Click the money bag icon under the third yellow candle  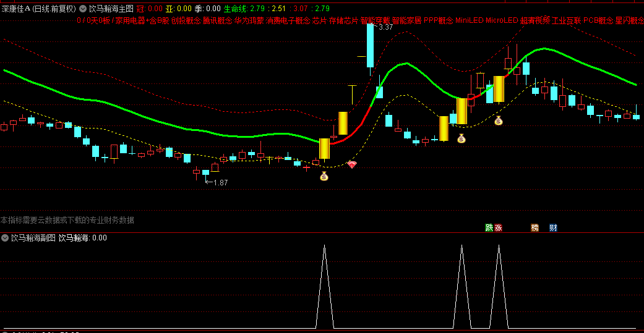pyautogui.click(x=462, y=138)
